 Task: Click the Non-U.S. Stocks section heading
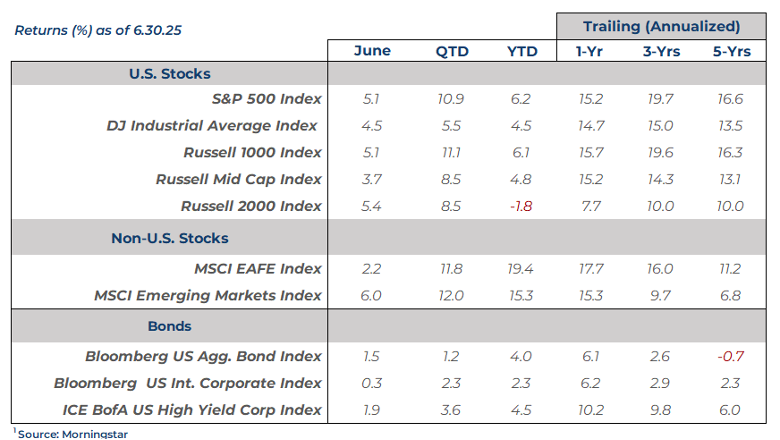(x=169, y=238)
